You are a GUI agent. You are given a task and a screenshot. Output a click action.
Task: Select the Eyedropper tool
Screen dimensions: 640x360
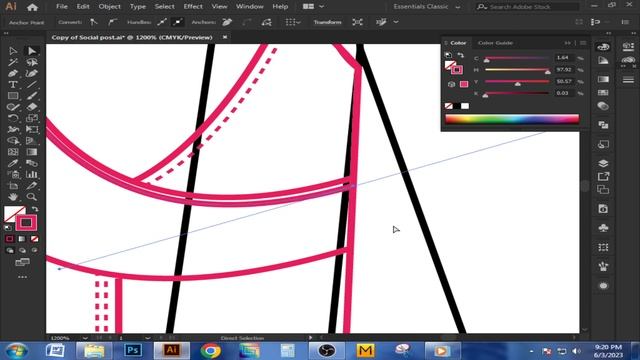tap(13, 163)
